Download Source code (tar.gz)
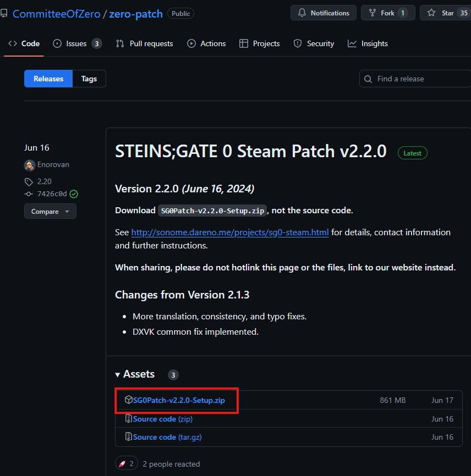The height and width of the screenshot is (476, 471). pyautogui.click(x=167, y=437)
